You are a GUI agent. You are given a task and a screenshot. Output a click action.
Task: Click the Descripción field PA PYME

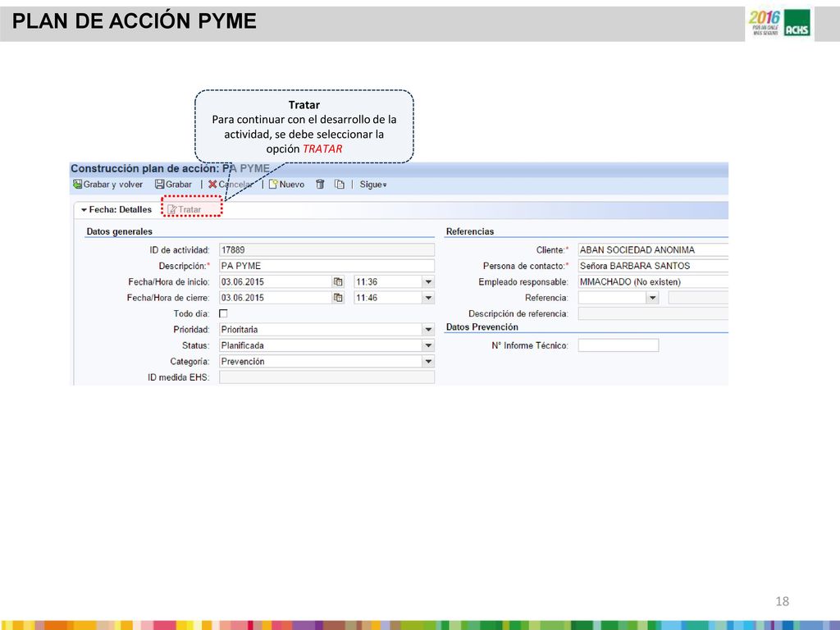coord(326,266)
